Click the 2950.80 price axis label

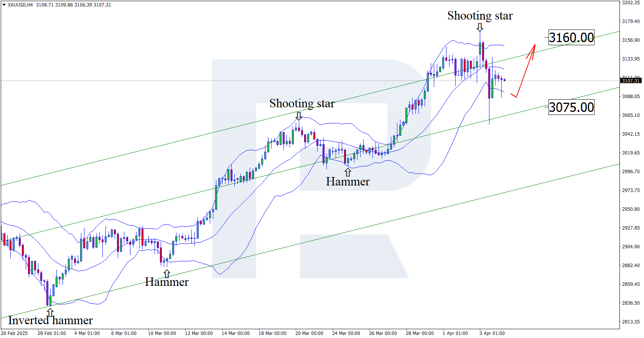(631, 209)
